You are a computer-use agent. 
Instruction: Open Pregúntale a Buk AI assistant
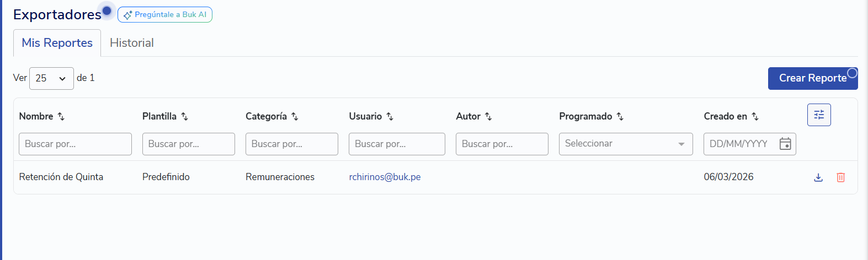(x=165, y=15)
